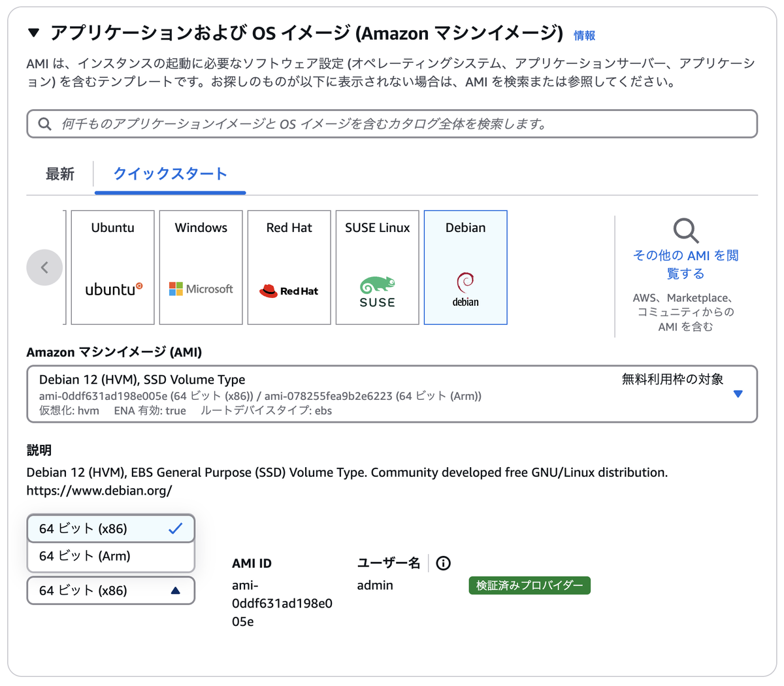Click the ubuntu logo
The height and width of the screenshot is (686, 784).
114,289
